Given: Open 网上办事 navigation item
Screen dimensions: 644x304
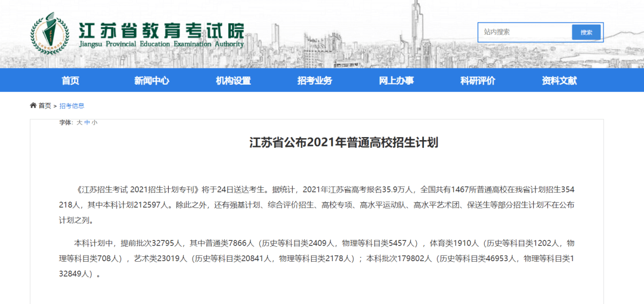Looking at the screenshot, I should point(397,80).
